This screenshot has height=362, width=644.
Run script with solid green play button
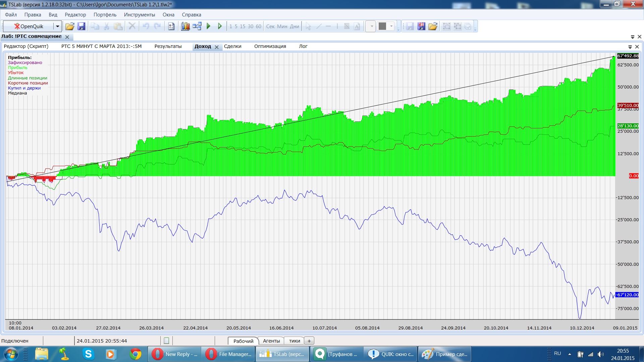click(x=209, y=26)
